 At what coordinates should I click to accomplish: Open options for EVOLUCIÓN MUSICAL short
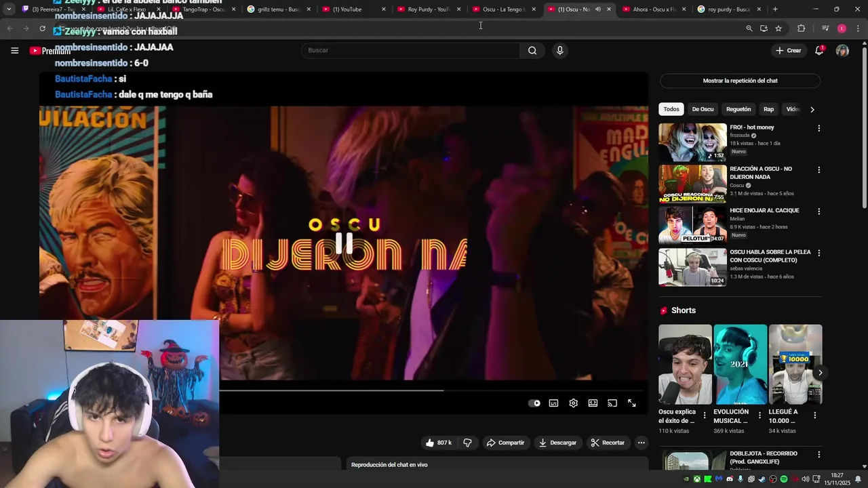[759, 415]
